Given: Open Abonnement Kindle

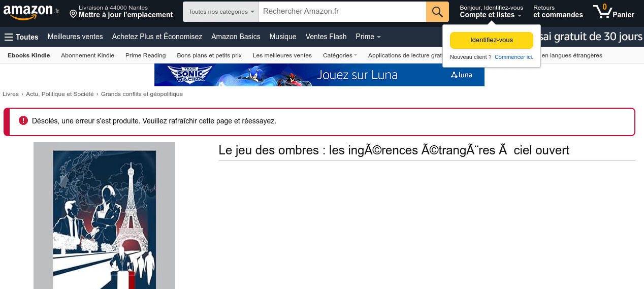Looking at the screenshot, I should [x=87, y=55].
